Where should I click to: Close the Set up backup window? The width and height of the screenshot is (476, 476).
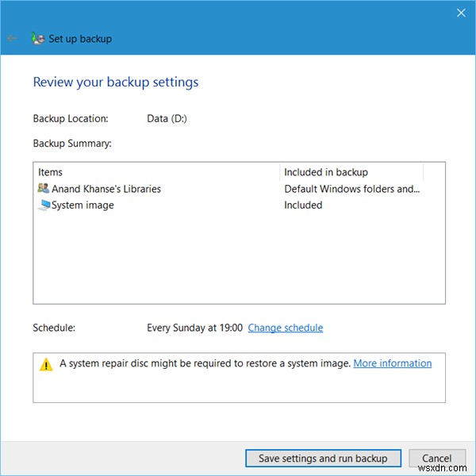tap(461, 13)
